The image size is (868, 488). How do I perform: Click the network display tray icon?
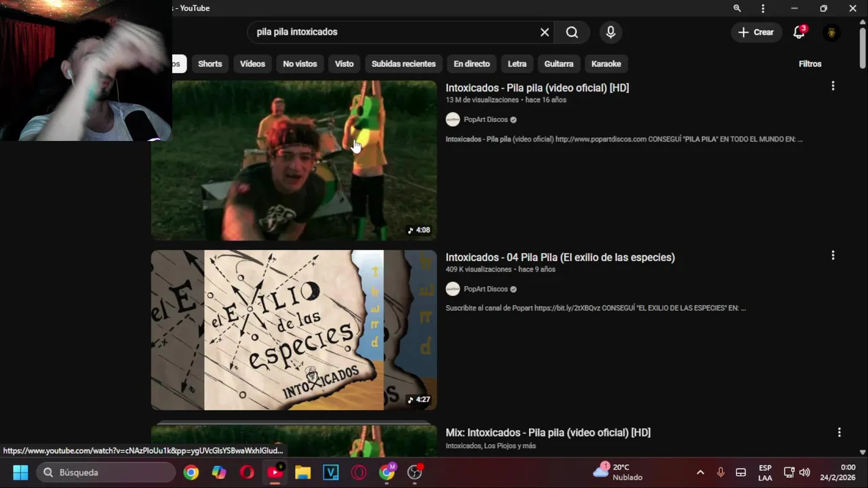789,472
